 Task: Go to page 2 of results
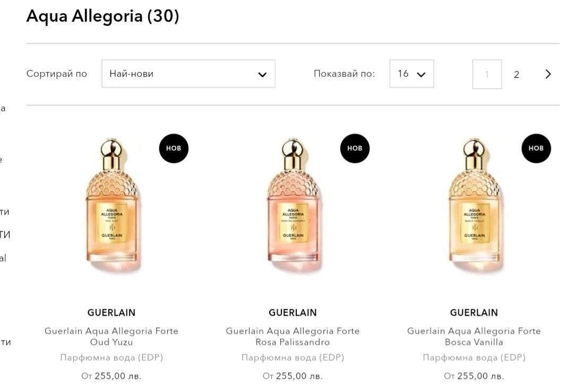coord(516,74)
